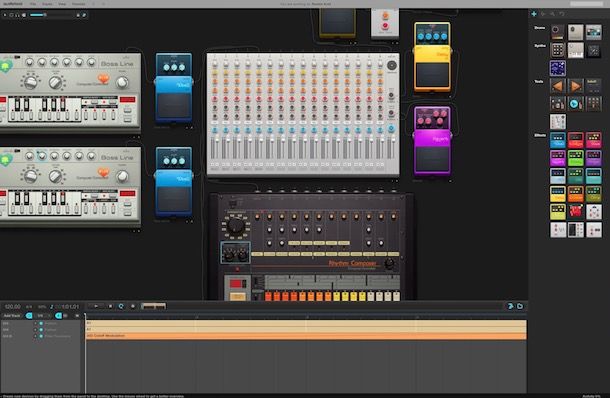Screen dimensions: 610x398
Task: Select the red pedal in first Effects row
Action: (575, 140)
